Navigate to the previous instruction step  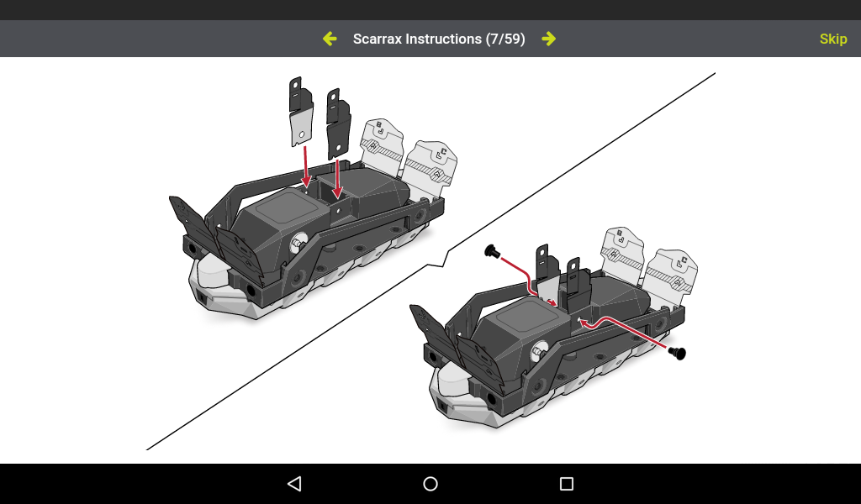[x=330, y=39]
